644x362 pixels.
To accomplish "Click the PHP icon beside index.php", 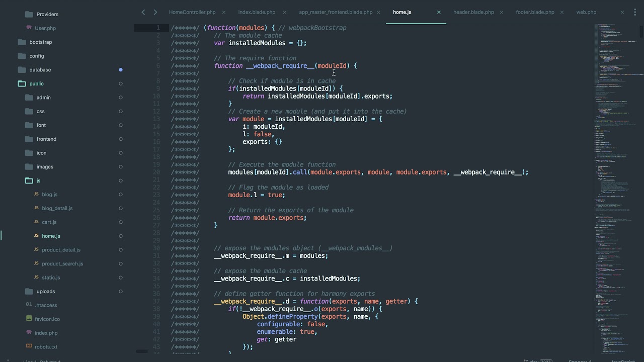I will coord(29,333).
